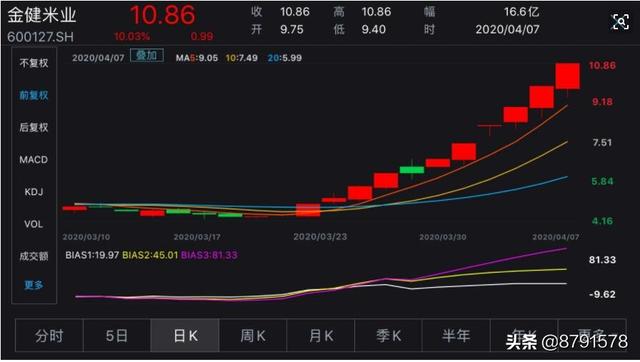Open the 月K chart tab
The width and height of the screenshot is (640, 362).
click(321, 335)
